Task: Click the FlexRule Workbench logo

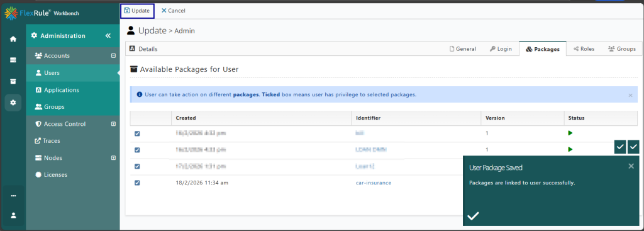Action: pos(42,13)
